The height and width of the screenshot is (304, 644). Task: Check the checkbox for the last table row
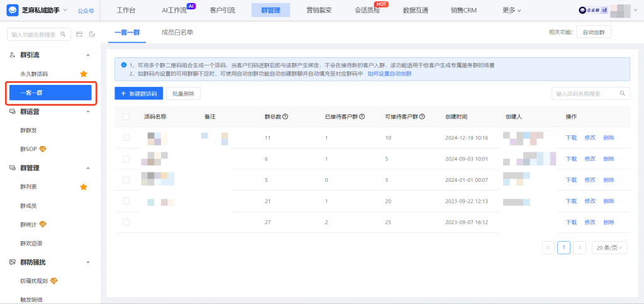click(126, 222)
